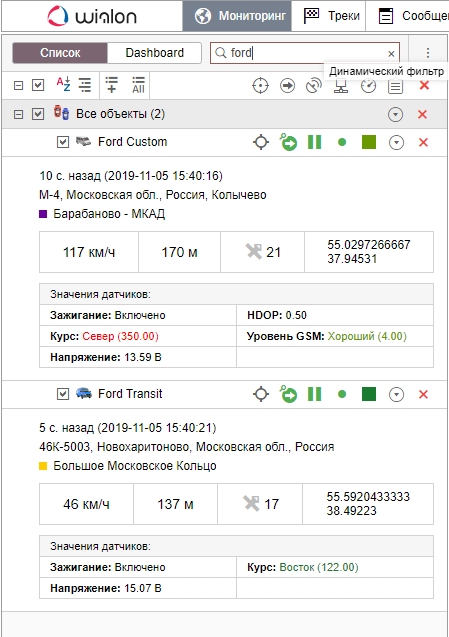Switch to Dashboard view mode
Image resolution: width=449 pixels, height=637 pixels.
tap(154, 53)
